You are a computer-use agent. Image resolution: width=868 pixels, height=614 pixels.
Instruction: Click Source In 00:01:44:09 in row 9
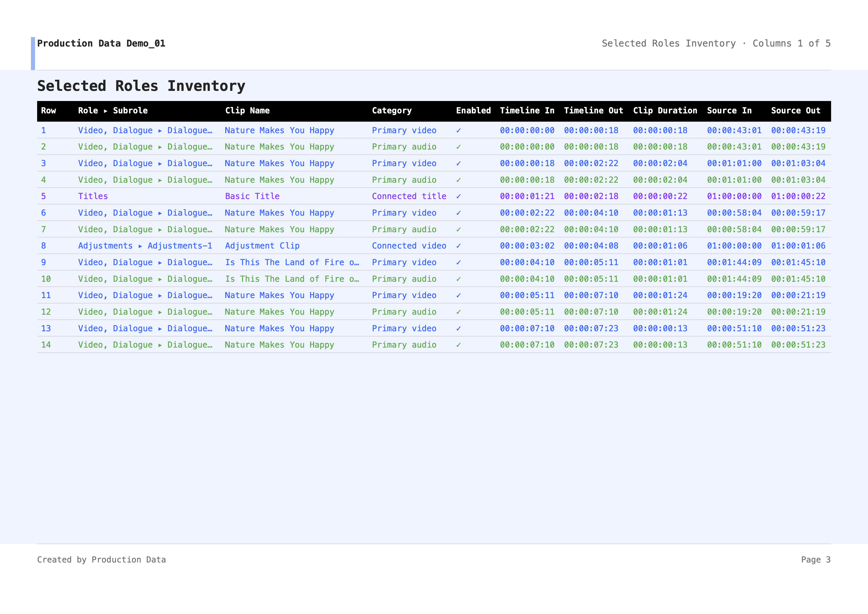(x=734, y=262)
